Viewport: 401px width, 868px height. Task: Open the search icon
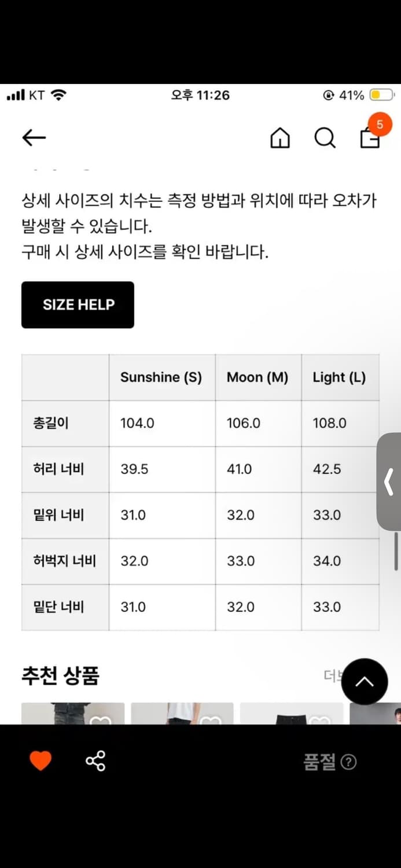point(325,138)
